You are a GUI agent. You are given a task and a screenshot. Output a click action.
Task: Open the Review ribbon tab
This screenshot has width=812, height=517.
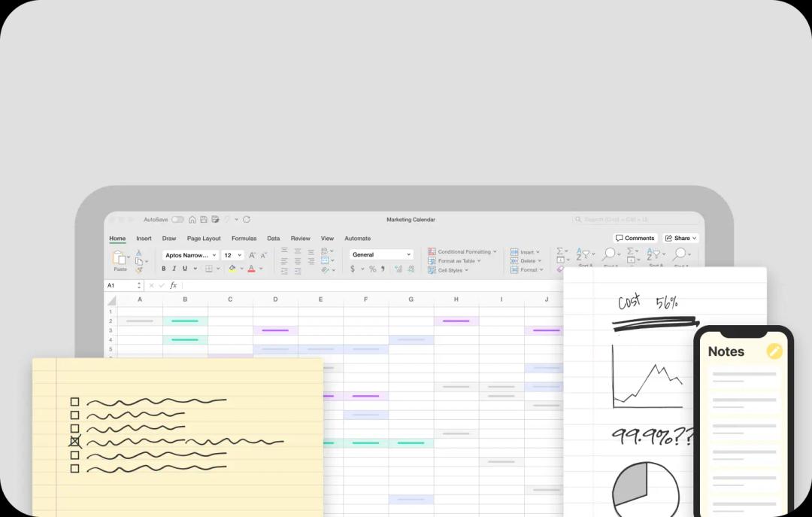pyautogui.click(x=300, y=239)
